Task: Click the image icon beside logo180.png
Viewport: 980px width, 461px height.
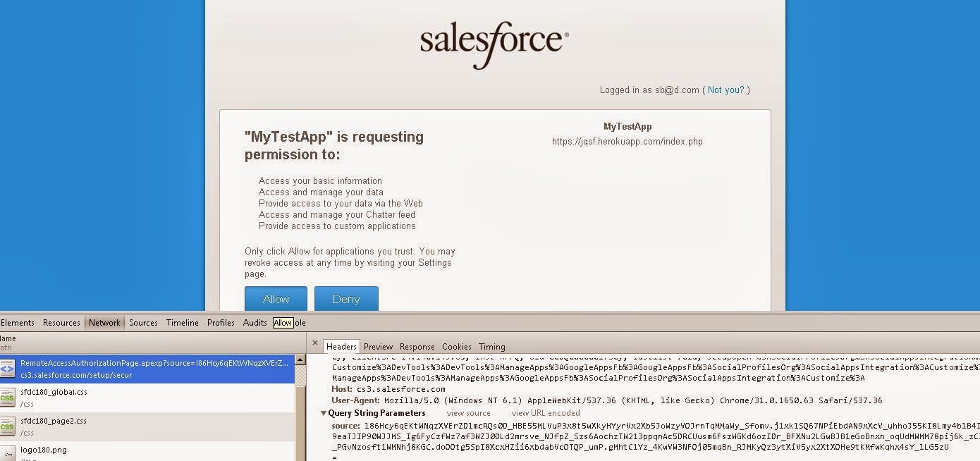Action: 7,453
